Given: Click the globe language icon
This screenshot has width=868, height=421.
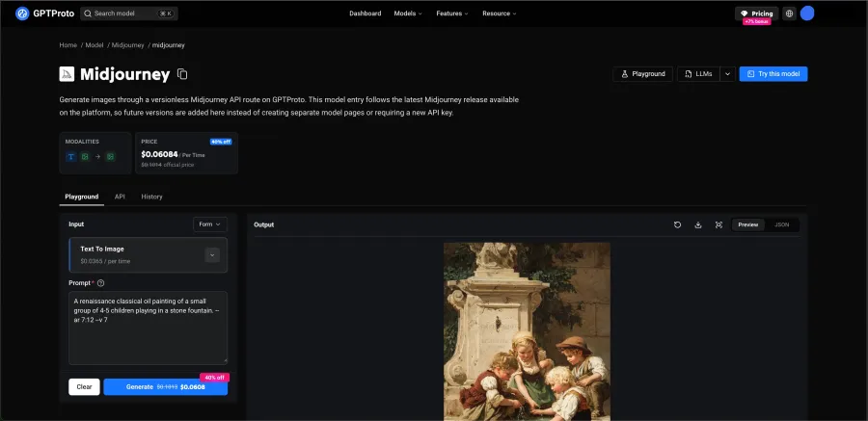Looking at the screenshot, I should click(789, 13).
